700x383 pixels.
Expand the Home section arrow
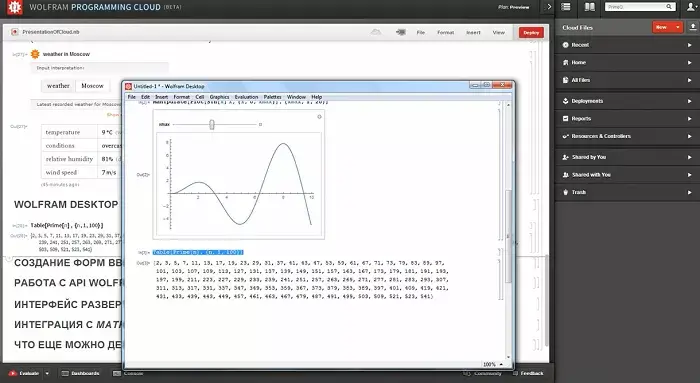[x=689, y=62]
